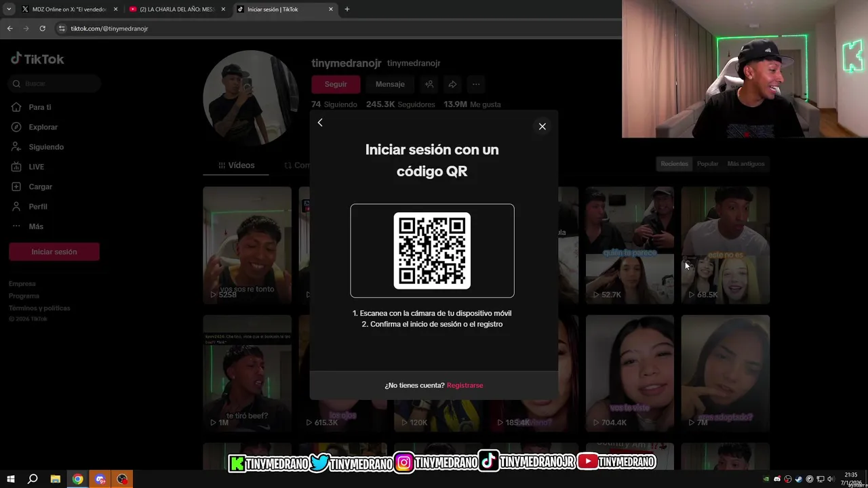Close the Iniciar sesión TikTok tab
Screen dimensions: 868x488
click(x=331, y=9)
